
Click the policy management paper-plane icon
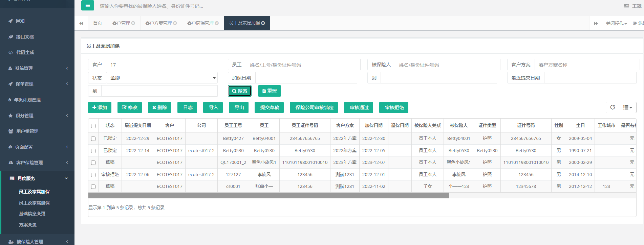11,84
